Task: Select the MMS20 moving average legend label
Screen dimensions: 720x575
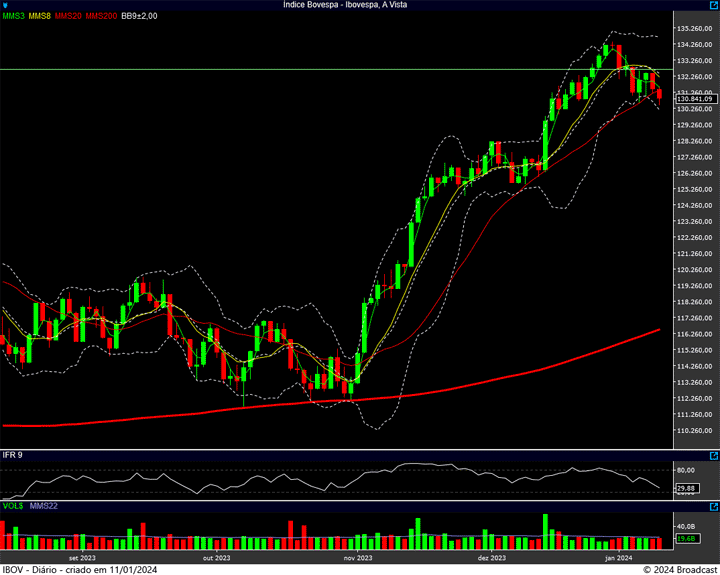Action: (x=68, y=16)
